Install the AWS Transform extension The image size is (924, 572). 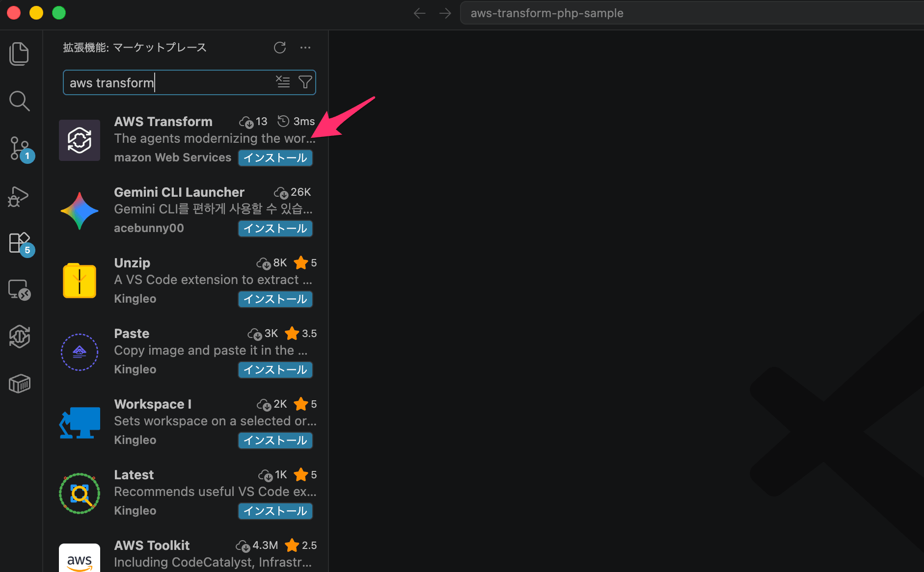(275, 157)
